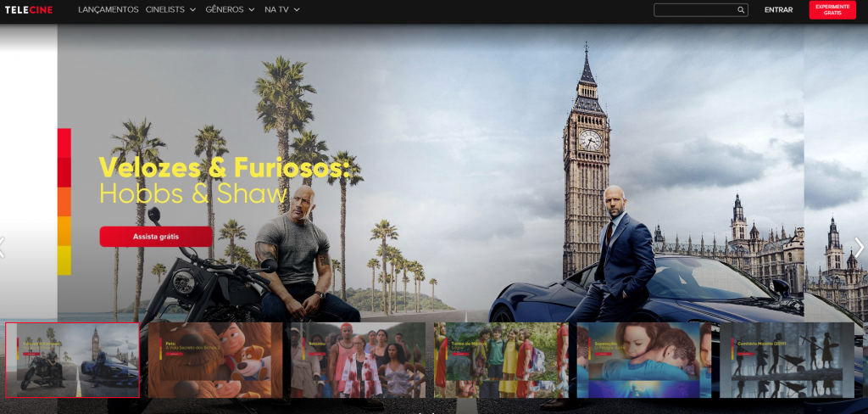Click the Telecine logo
Screen dimensions: 868x414
click(x=29, y=9)
